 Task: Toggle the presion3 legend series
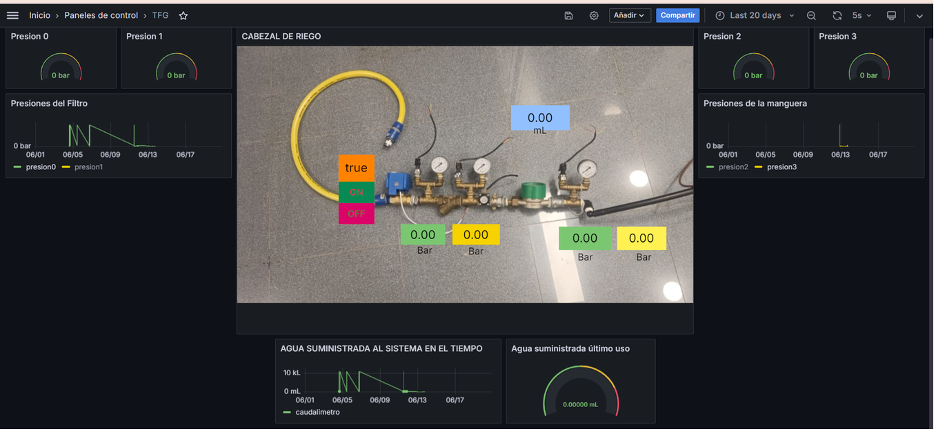(782, 167)
